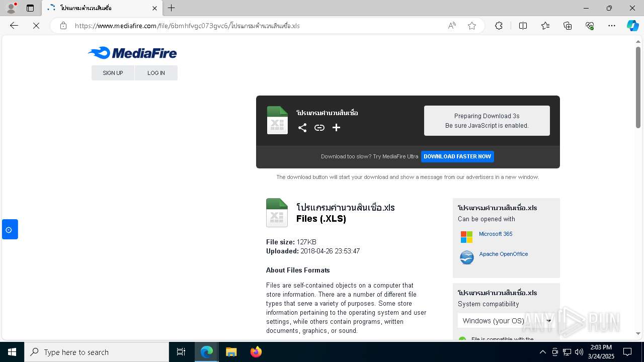Open the volume control icon

579,352
